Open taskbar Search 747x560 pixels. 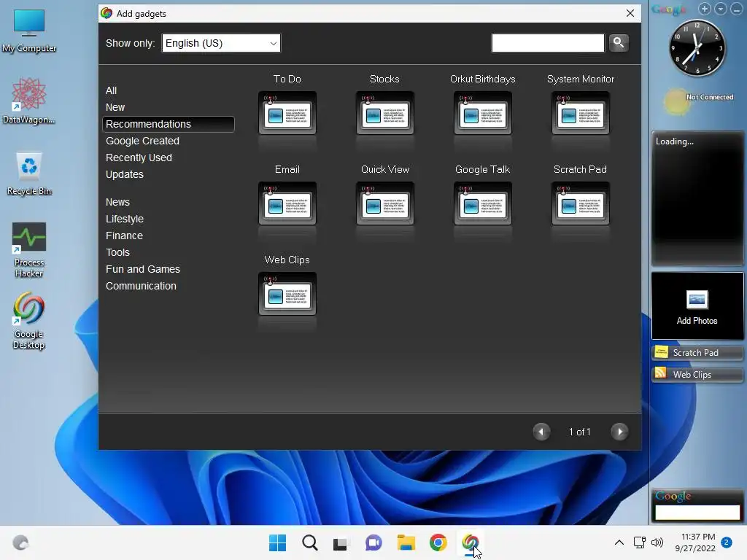(309, 542)
